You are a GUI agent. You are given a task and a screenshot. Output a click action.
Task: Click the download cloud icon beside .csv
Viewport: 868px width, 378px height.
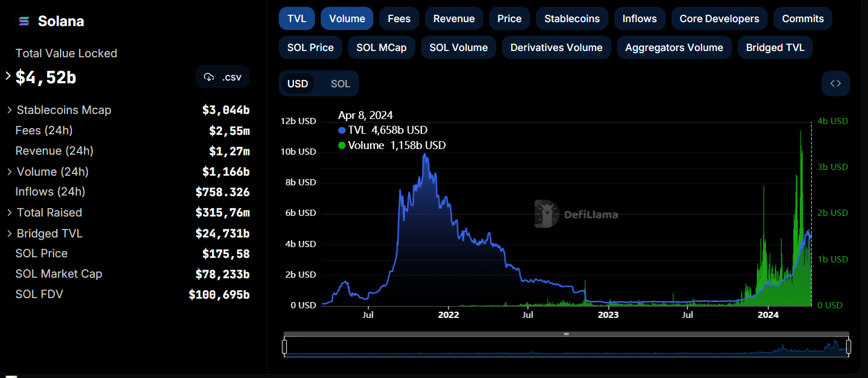click(209, 77)
